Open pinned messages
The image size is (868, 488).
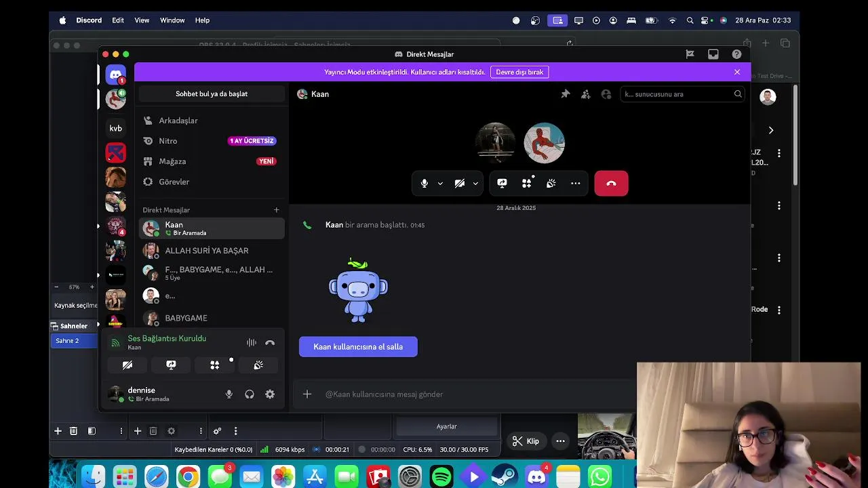(x=566, y=94)
